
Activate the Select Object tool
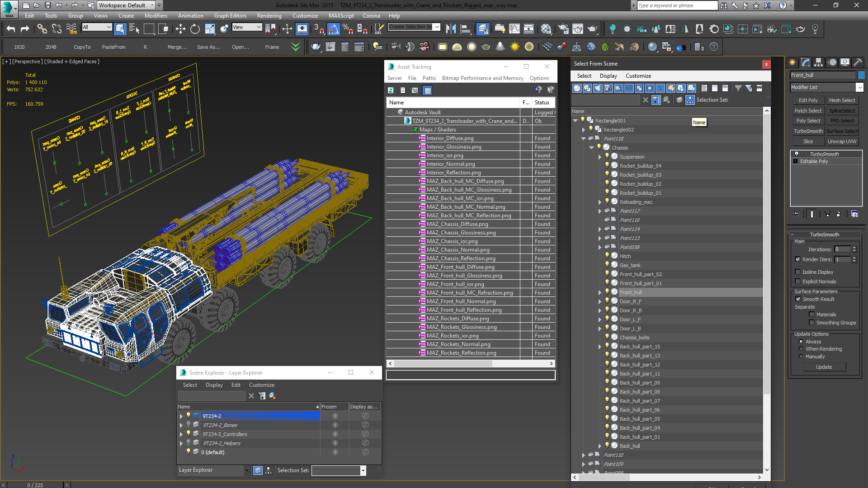[120, 29]
